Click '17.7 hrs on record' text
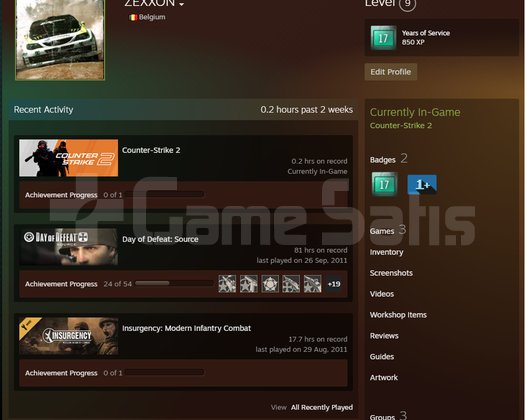This screenshot has height=420, width=525. tap(318, 339)
